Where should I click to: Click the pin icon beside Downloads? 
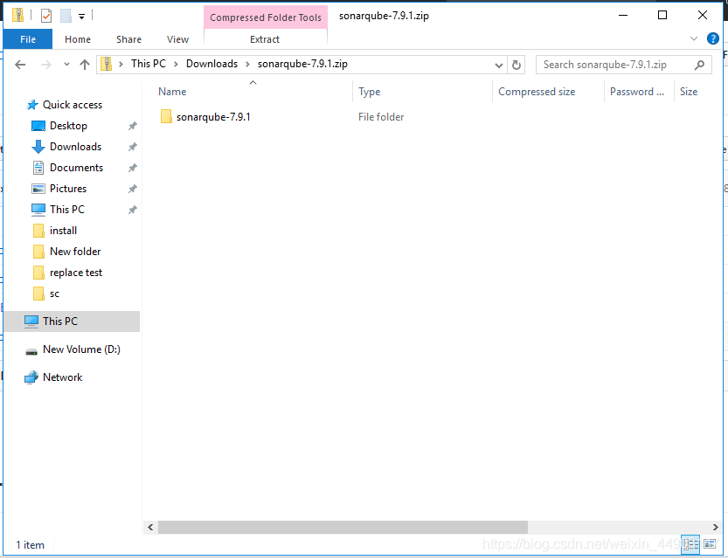(132, 147)
